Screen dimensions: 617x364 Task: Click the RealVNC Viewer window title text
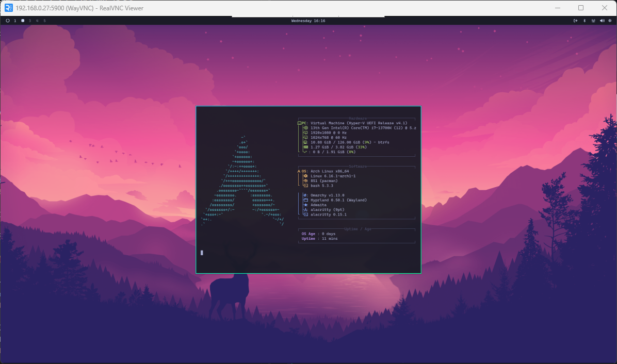[79, 8]
